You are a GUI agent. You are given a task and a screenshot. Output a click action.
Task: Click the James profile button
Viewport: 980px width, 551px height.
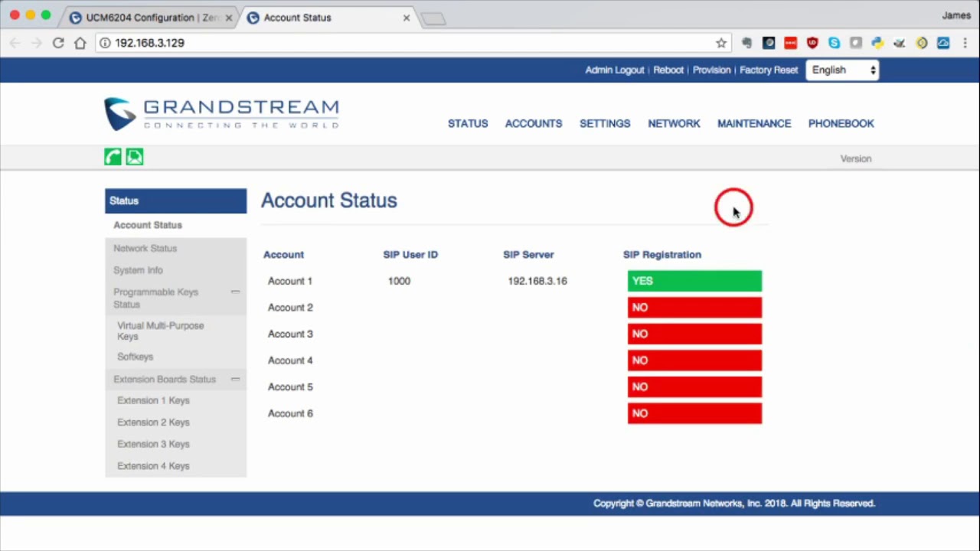click(956, 15)
